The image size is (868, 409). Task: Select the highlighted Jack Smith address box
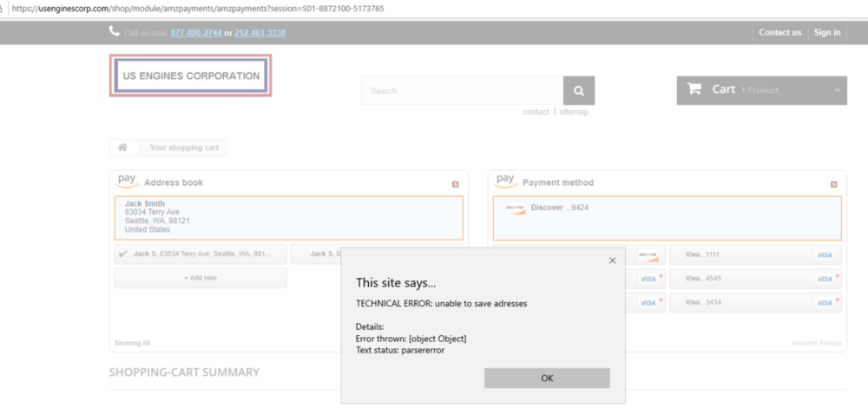pyautogui.click(x=288, y=218)
